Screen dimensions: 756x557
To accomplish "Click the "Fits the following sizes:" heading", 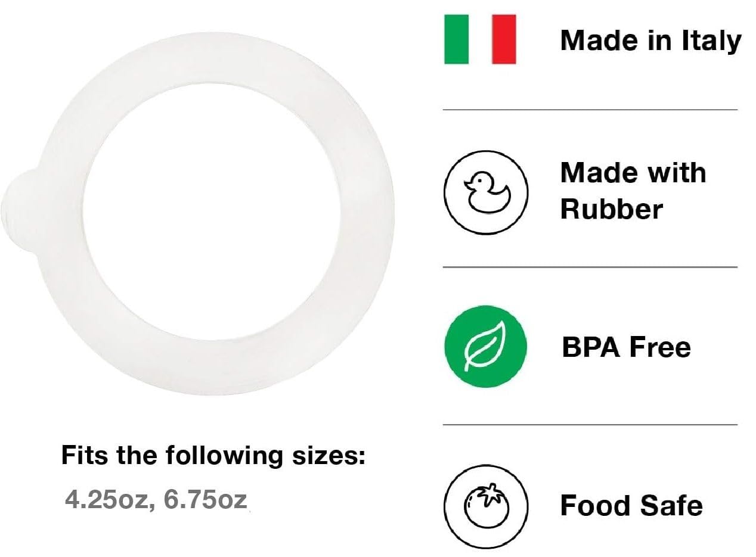I will coord(213,456).
